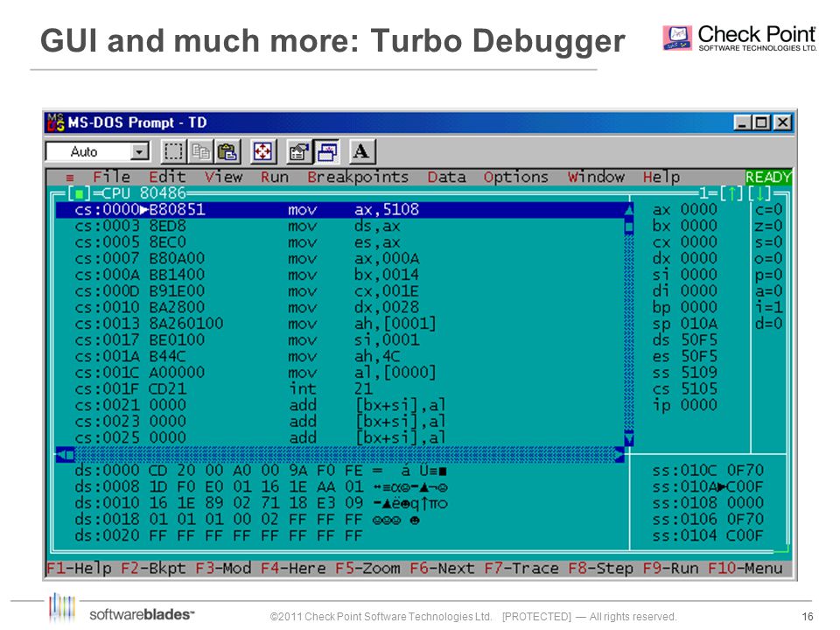Open Font settings with the A icon
The image size is (840, 630).
(361, 151)
